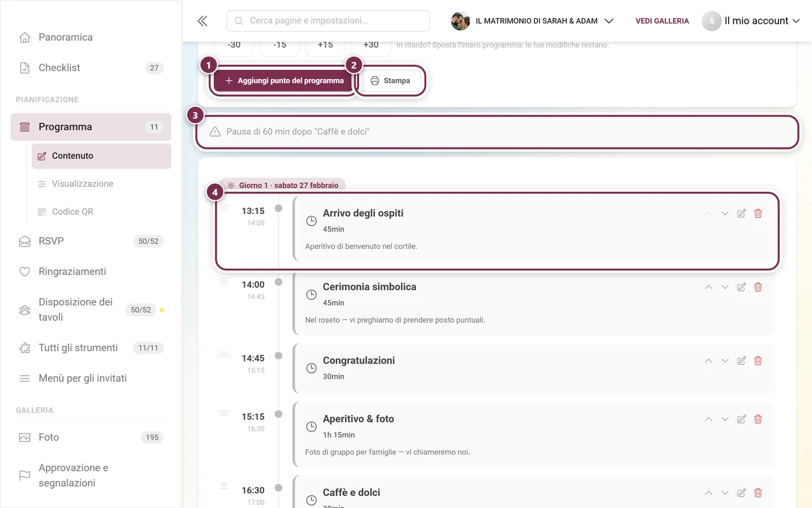
Task: Move Arrivo degli ospiti down
Action: click(x=725, y=213)
